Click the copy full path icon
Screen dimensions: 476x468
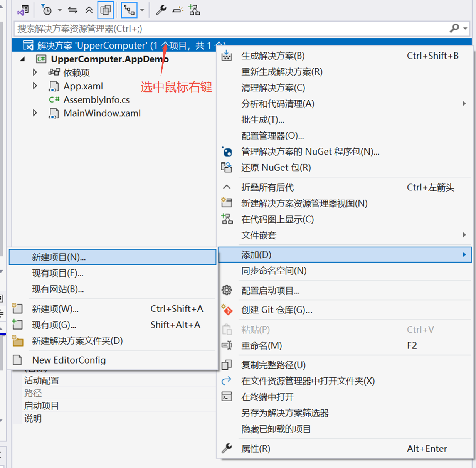(227, 365)
